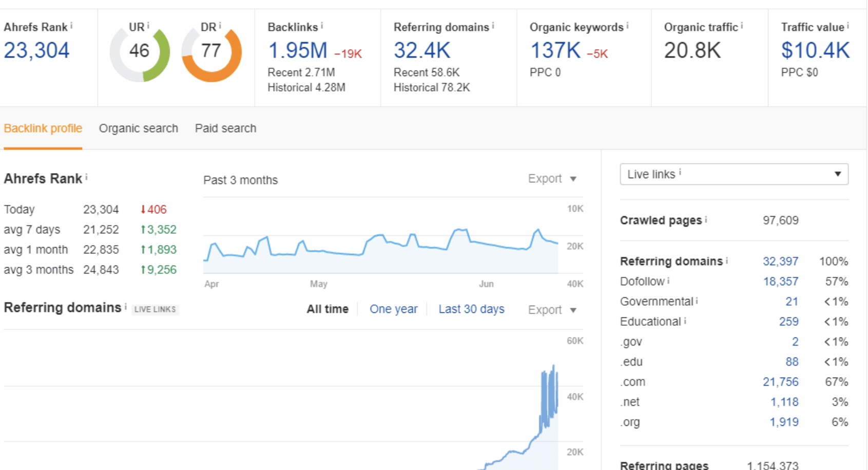Click the info icon inside the Live links selector

[x=680, y=173]
